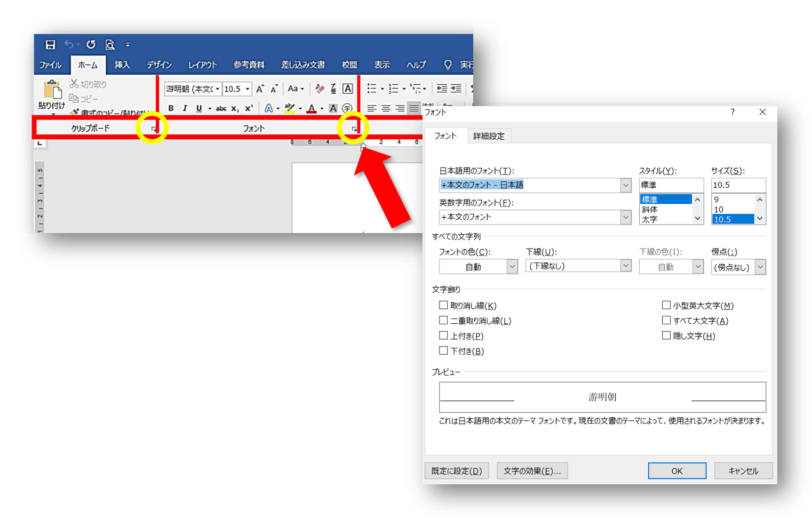
Task: Click the Center alignment icon
Action: 386,108
